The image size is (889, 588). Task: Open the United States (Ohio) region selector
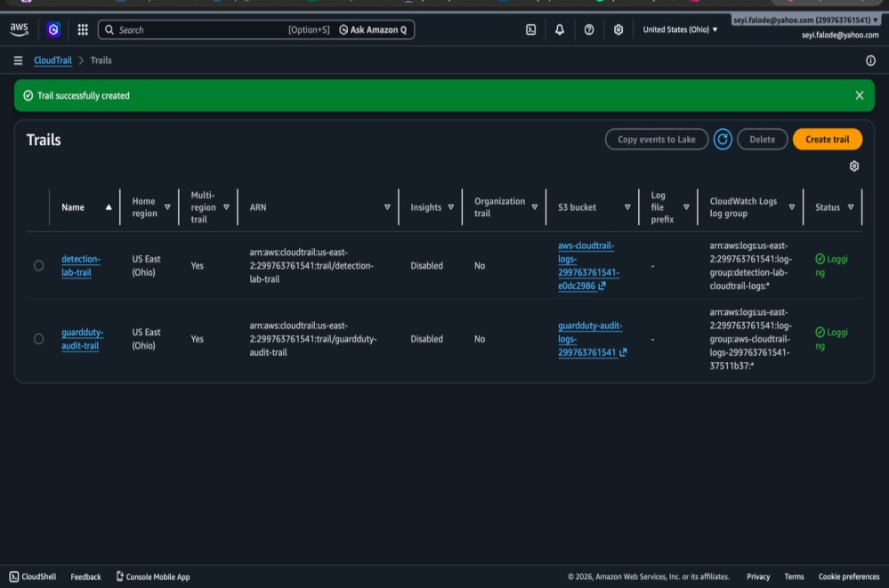click(680, 29)
